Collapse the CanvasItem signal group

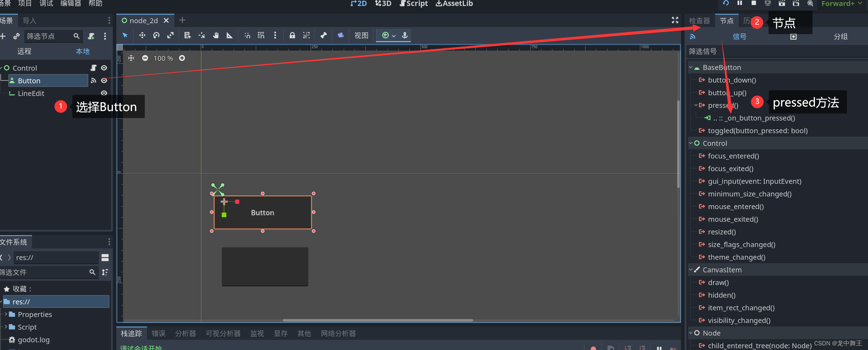(x=691, y=270)
